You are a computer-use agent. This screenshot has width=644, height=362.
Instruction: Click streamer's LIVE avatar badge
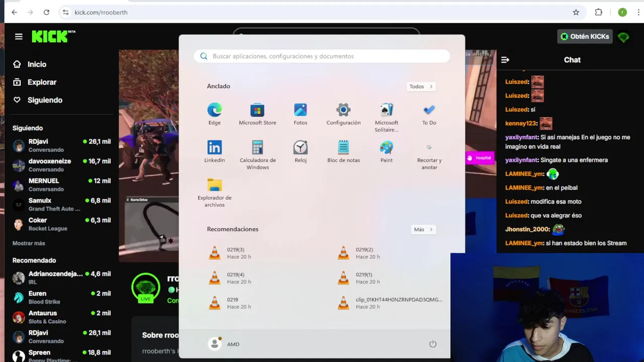click(x=145, y=288)
